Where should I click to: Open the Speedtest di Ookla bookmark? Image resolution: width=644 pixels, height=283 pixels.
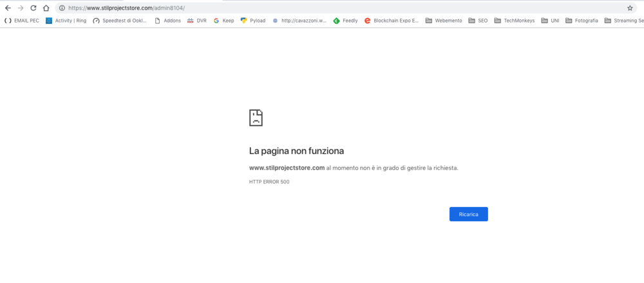click(120, 21)
